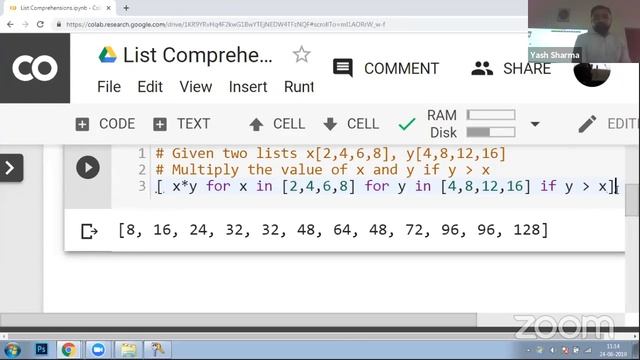Viewport: 640px width, 360px height.
Task: Click the cell output arrow icon
Action: click(x=89, y=231)
